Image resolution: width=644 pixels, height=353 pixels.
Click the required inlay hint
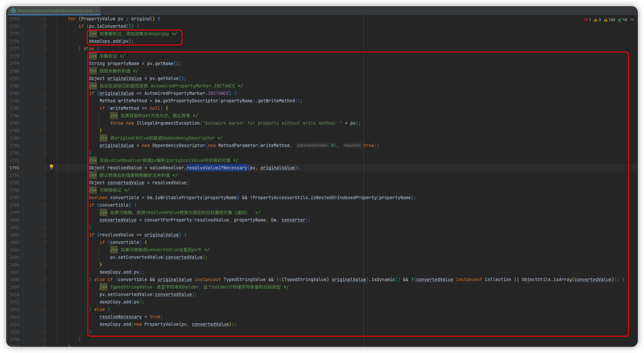pos(352,146)
